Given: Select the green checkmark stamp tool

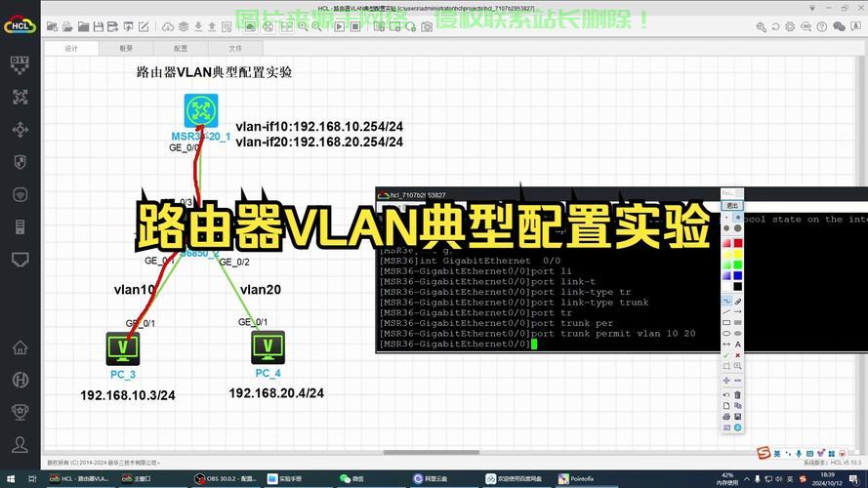Looking at the screenshot, I should point(726,355).
